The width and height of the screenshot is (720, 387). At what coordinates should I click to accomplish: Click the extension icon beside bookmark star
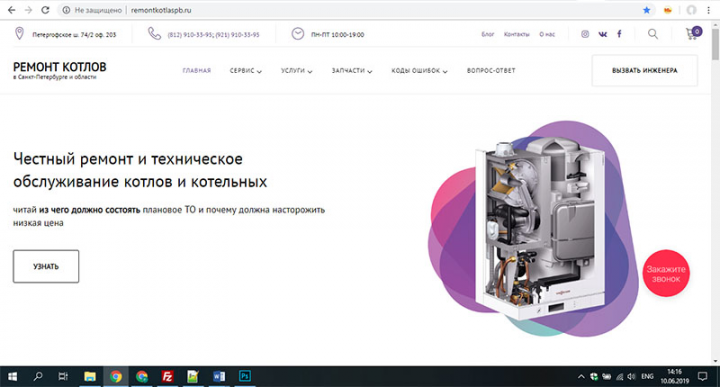(x=668, y=10)
